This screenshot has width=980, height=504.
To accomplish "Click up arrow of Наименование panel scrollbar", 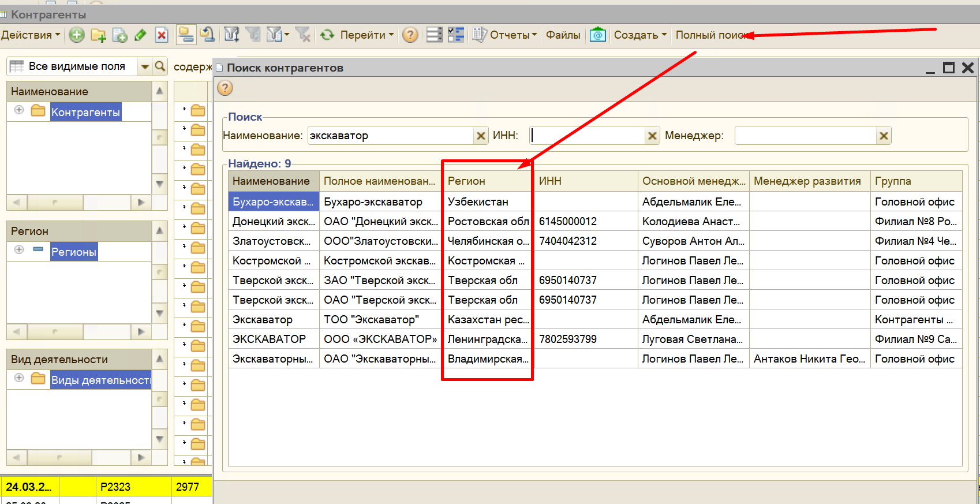I will (160, 91).
